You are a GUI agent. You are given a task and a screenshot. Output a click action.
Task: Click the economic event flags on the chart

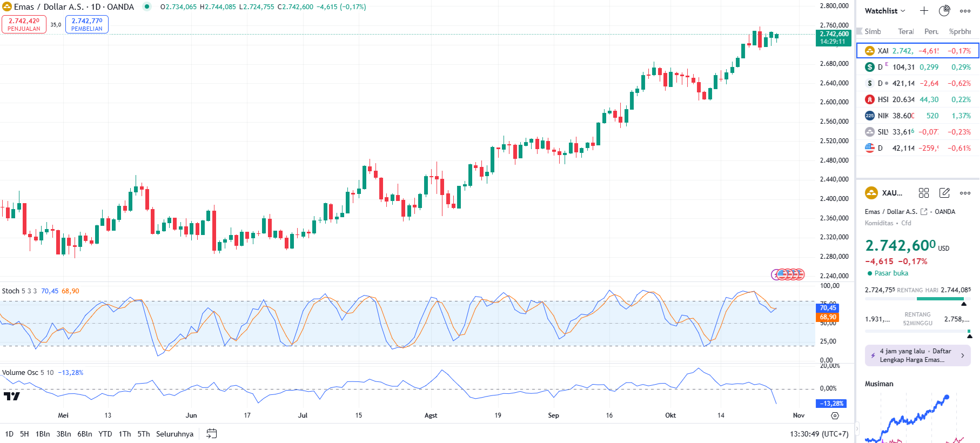[788, 274]
